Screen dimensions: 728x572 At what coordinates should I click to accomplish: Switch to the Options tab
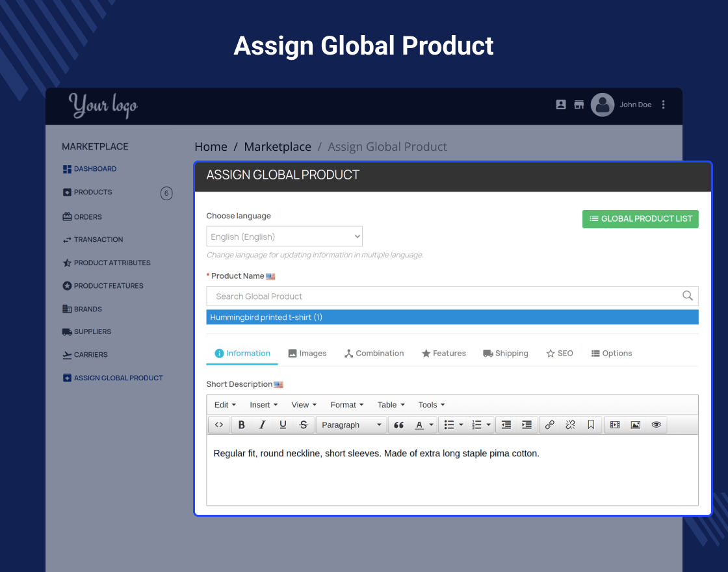tap(612, 354)
